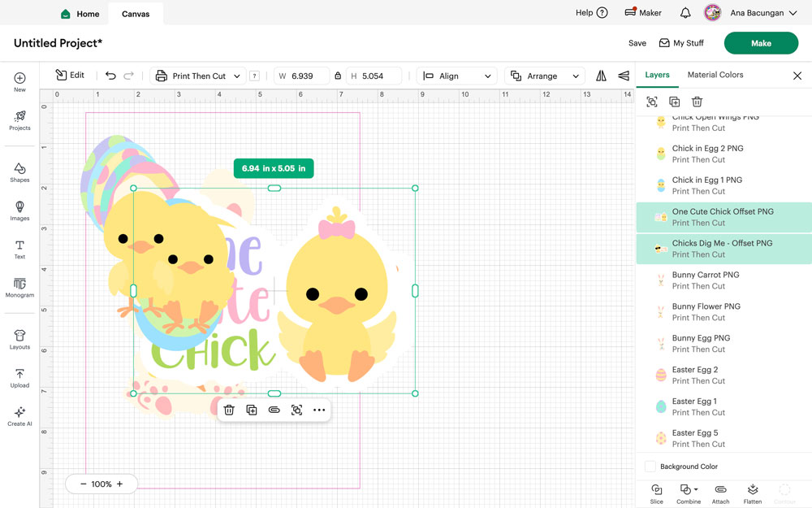Screen dimensions: 812x508
Task: Click the Help link
Action: pyautogui.click(x=591, y=12)
